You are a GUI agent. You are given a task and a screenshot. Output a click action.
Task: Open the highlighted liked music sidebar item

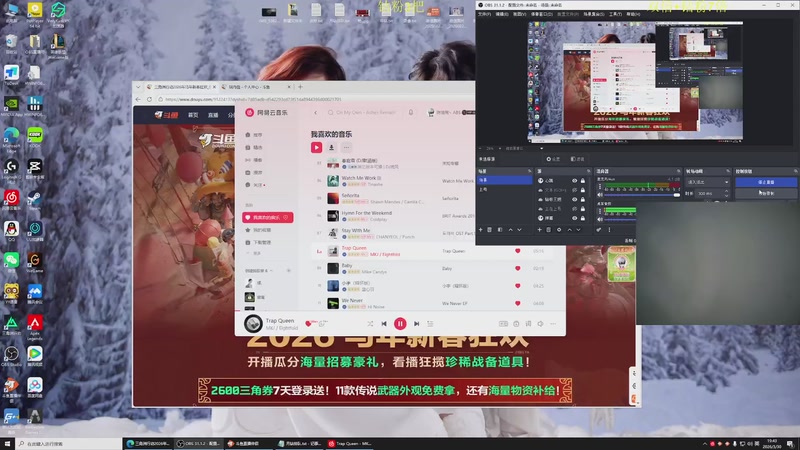pos(267,217)
